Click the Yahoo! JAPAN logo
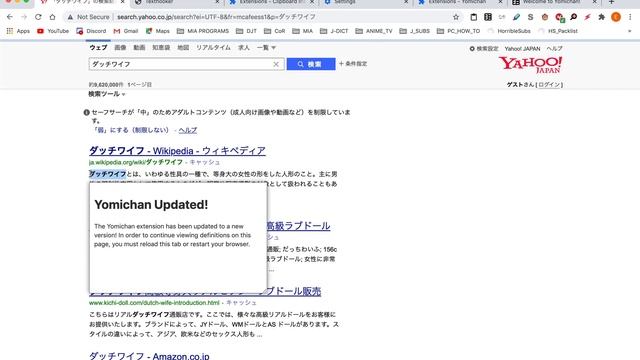This screenshot has width=640, height=360. point(530,64)
